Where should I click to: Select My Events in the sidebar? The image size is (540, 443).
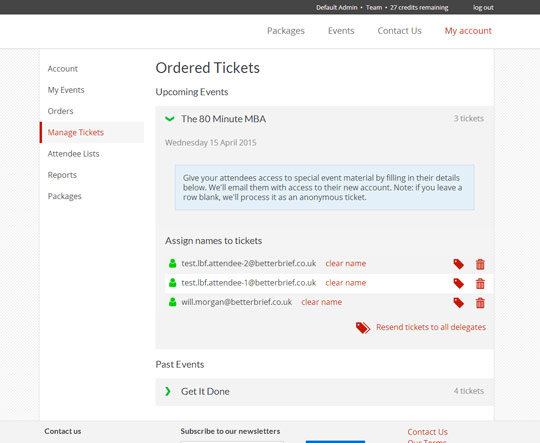pyautogui.click(x=66, y=90)
